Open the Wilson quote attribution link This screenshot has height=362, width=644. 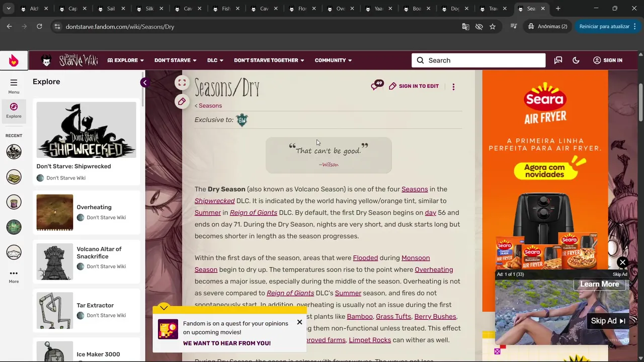[x=330, y=164]
